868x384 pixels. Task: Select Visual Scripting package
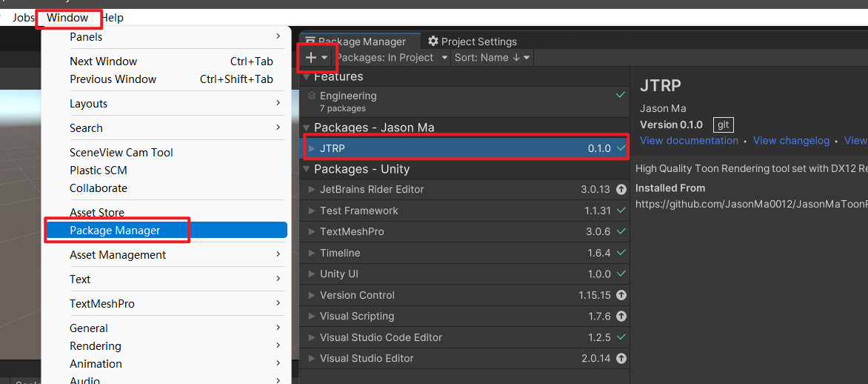(464, 316)
